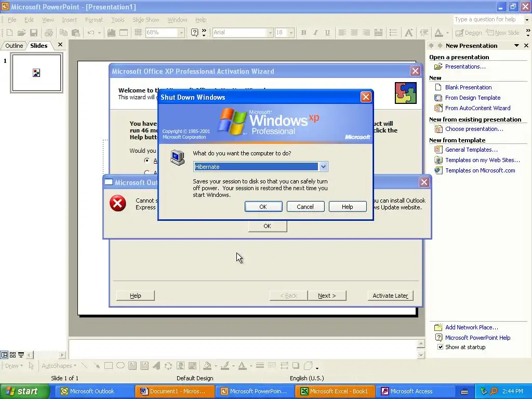Uncheck Show at startup checkbox
Viewport: 532px width, 399px height.
tap(440, 347)
